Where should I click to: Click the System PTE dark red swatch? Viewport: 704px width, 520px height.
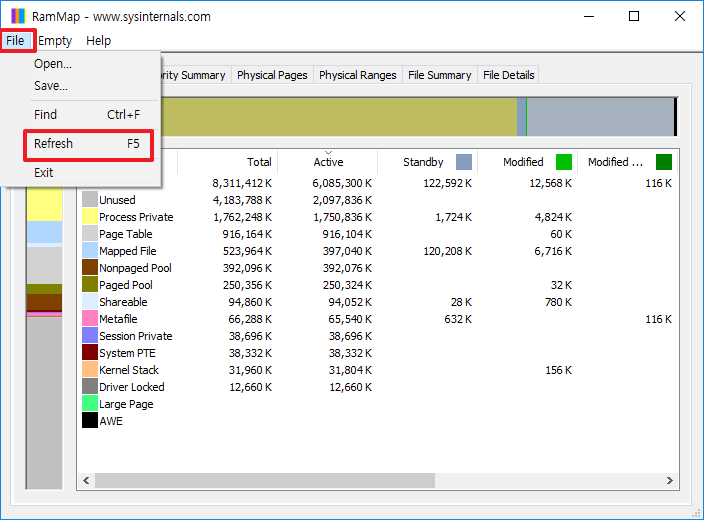point(90,353)
